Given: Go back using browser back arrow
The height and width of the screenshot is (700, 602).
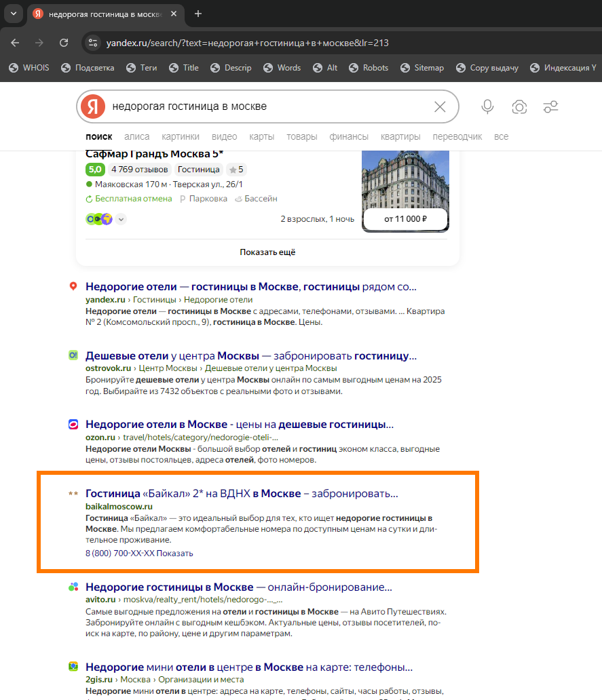Looking at the screenshot, I should point(15,43).
